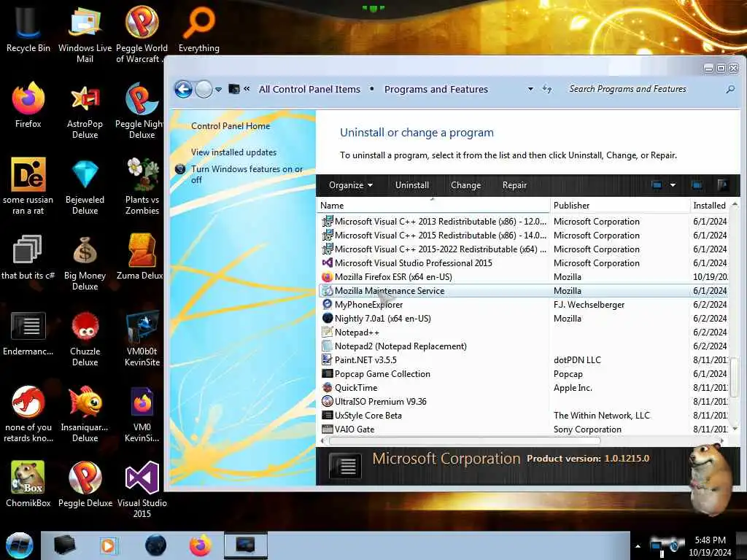Open Insaniquarium Deluxe desktop icon

pyautogui.click(x=85, y=413)
